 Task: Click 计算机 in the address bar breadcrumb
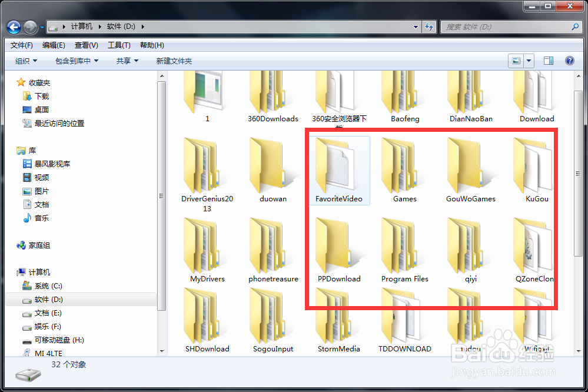(x=81, y=26)
